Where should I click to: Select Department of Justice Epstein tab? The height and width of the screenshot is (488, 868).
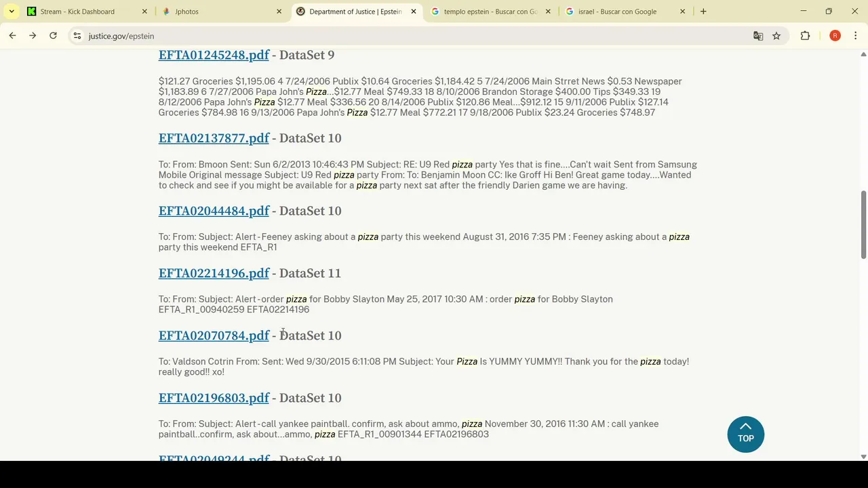tap(357, 12)
